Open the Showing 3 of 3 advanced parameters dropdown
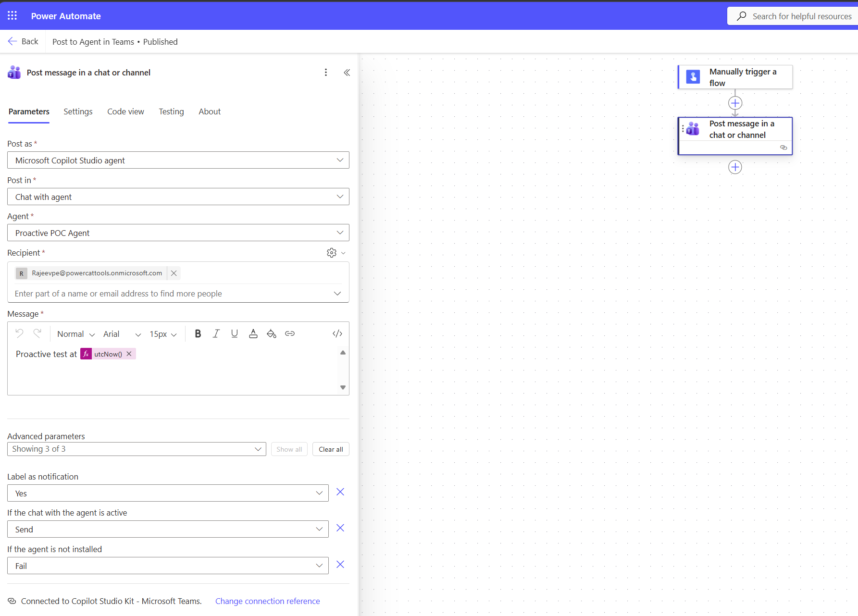Screen dimensions: 858x616 [137, 449]
